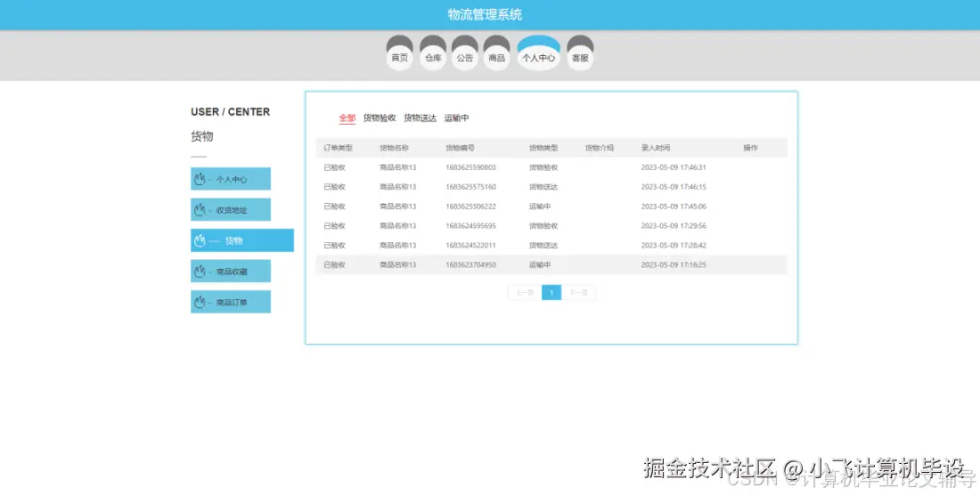This screenshot has width=980, height=496.
Task: Click the 录入时间 column header
Action: [656, 148]
